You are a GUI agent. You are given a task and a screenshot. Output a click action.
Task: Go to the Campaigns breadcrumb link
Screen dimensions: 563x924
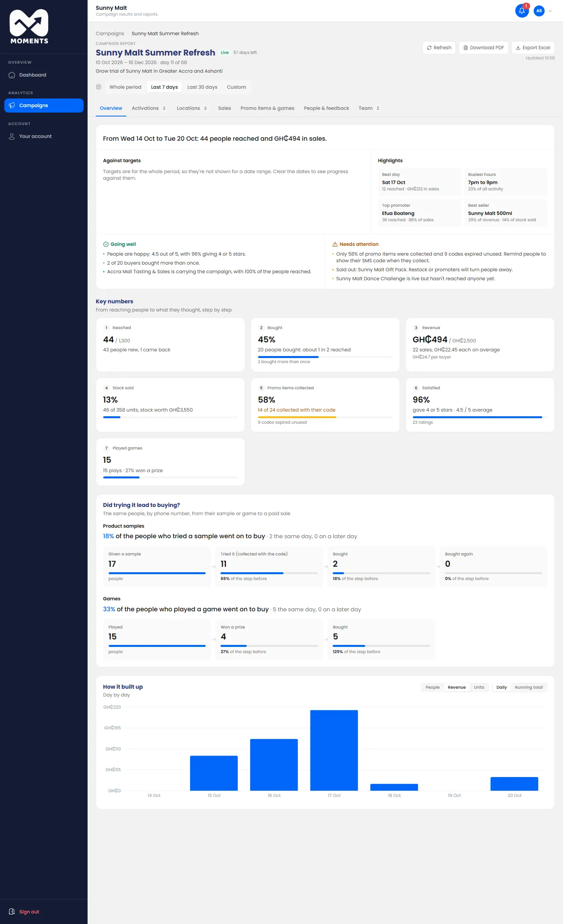tap(110, 34)
